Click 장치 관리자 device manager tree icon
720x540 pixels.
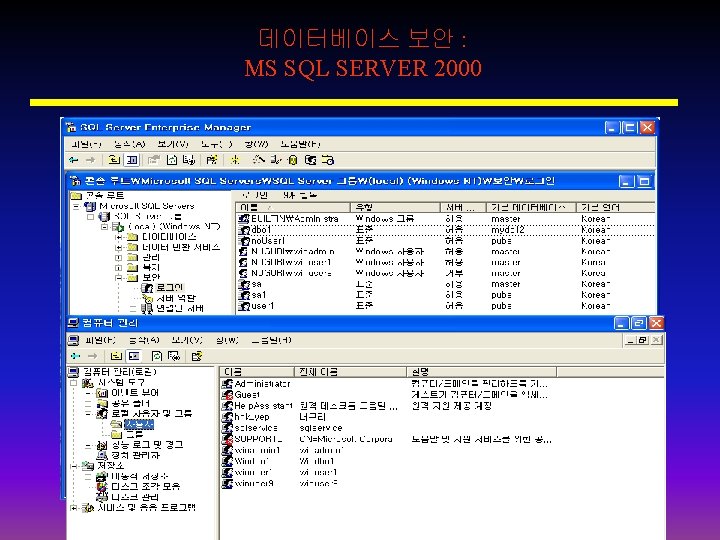pyautogui.click(x=102, y=456)
